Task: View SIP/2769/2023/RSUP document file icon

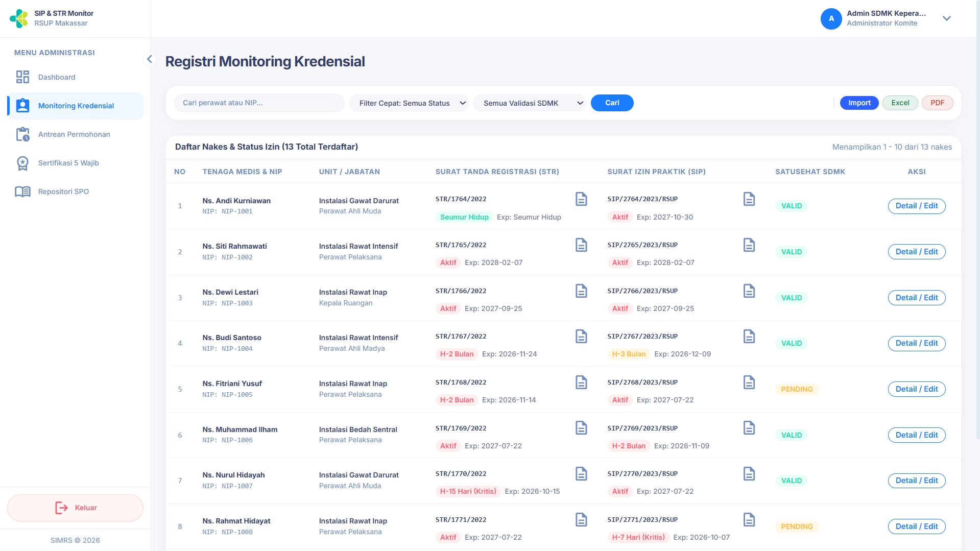Action: click(x=749, y=428)
